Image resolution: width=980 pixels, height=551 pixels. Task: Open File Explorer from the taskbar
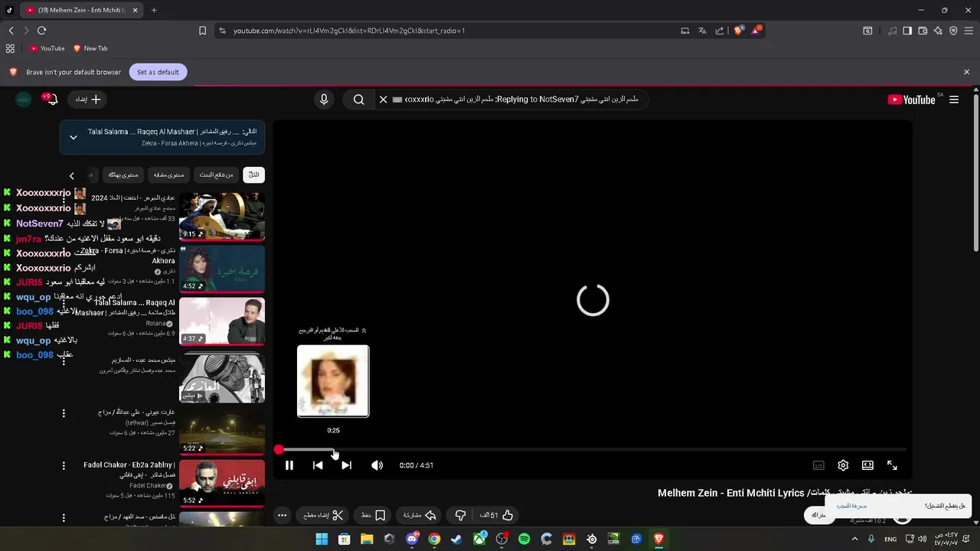pos(367,539)
